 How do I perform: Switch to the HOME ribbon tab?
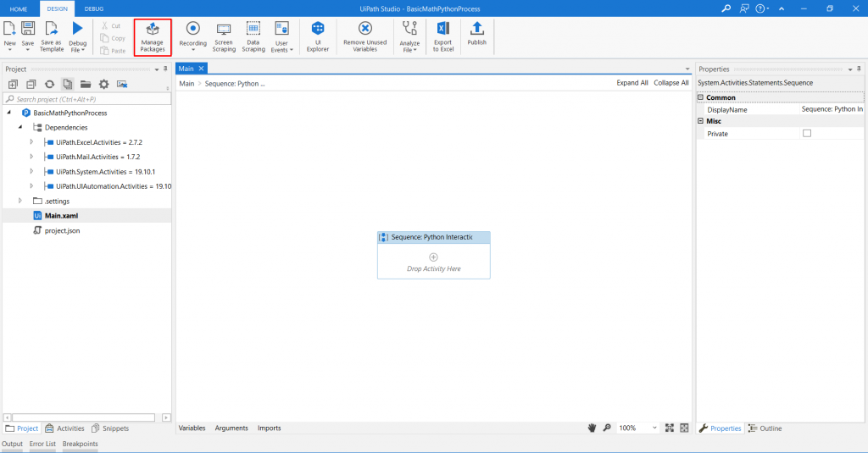point(19,8)
